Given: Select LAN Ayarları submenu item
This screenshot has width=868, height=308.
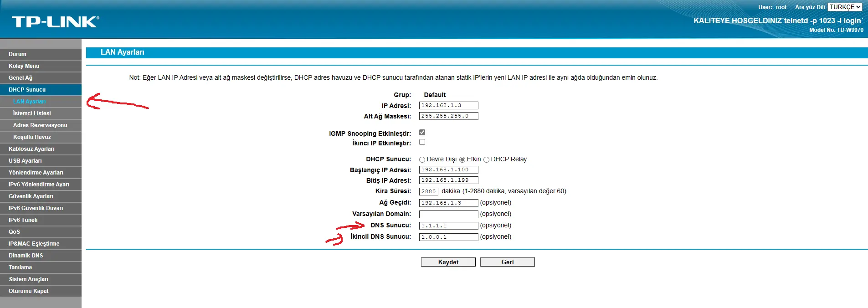Looking at the screenshot, I should (41, 102).
